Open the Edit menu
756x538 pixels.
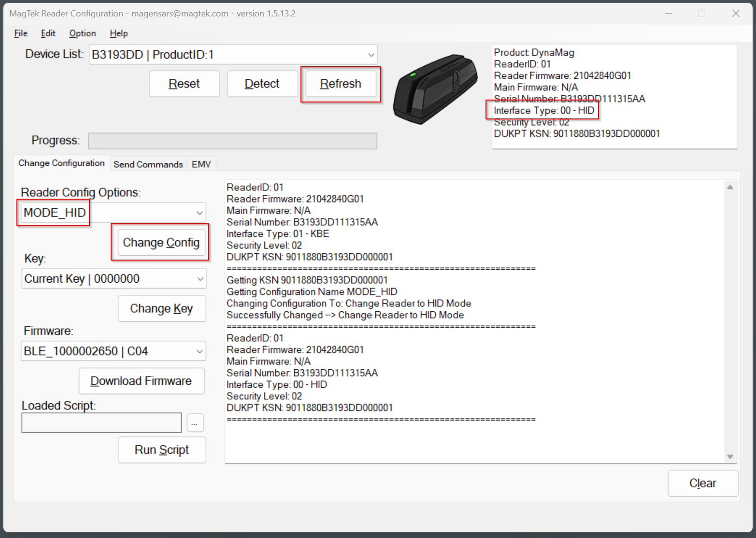click(48, 33)
